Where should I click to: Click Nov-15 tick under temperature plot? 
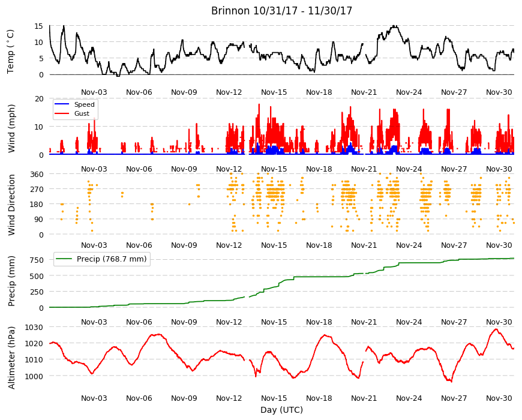(274, 92)
